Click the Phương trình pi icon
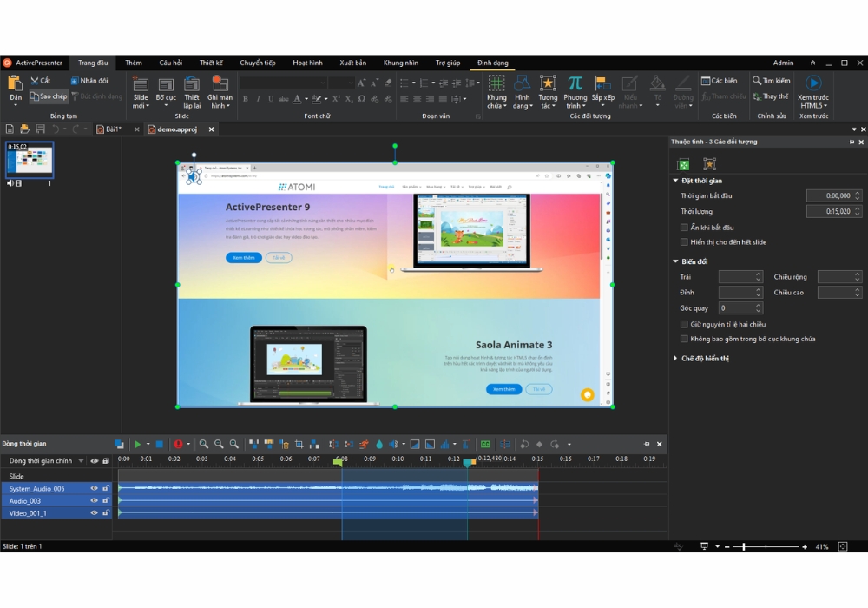 coord(575,83)
